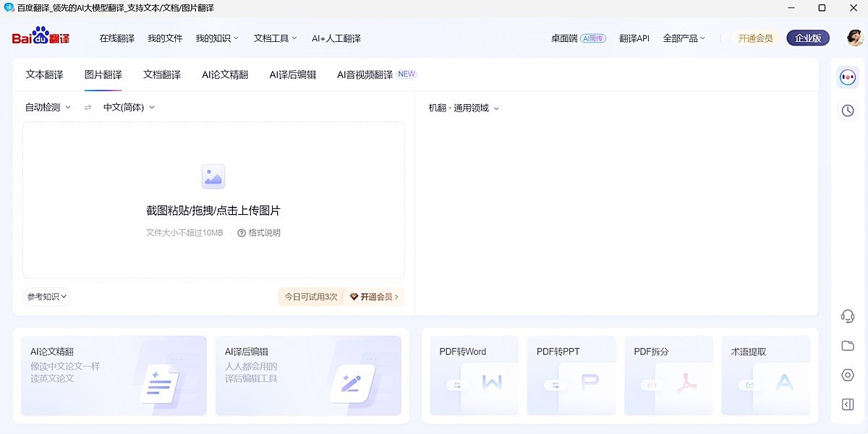Expand the 参考知识 dropdown

[x=46, y=296]
